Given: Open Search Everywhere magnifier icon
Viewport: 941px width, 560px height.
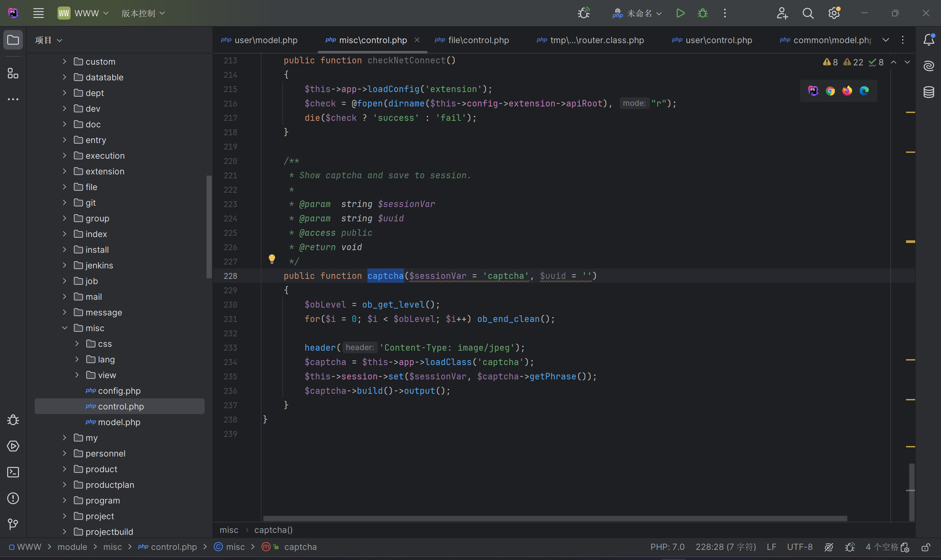Looking at the screenshot, I should click(x=808, y=13).
